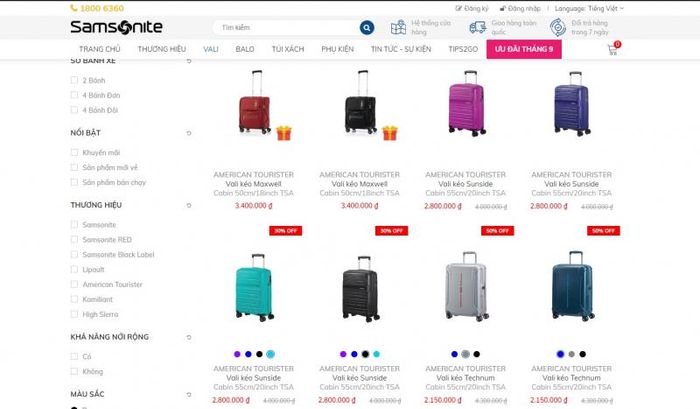Collapse the NỔI BẬT filter section
Image resolution: width=700 pixels, height=409 pixels.
pos(189,133)
